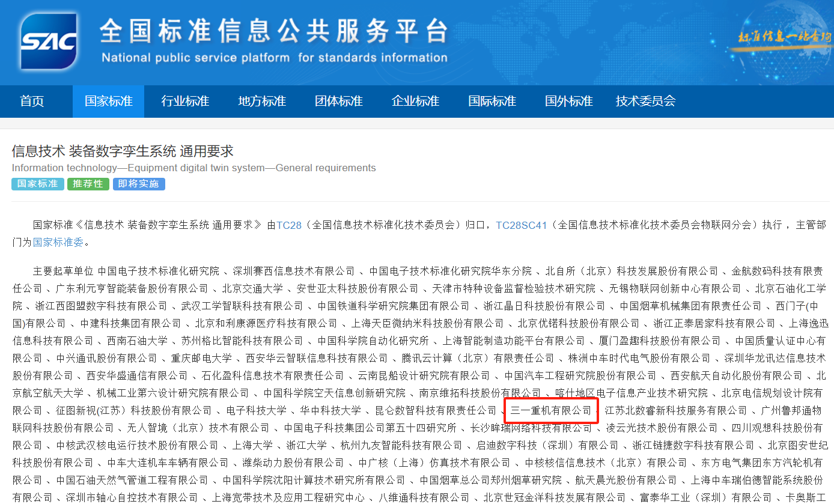Click the green 推荐性 tag
The height and width of the screenshot is (504, 834).
coord(88,184)
